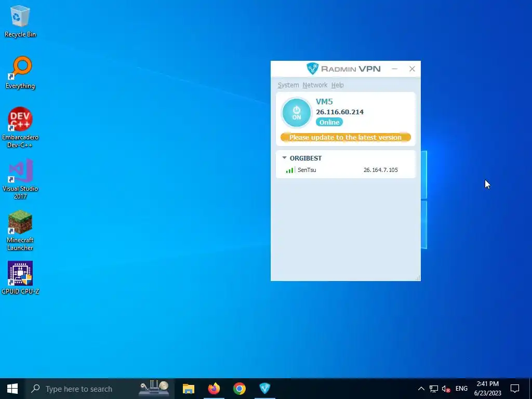Click the taskbar search box

coord(99,389)
